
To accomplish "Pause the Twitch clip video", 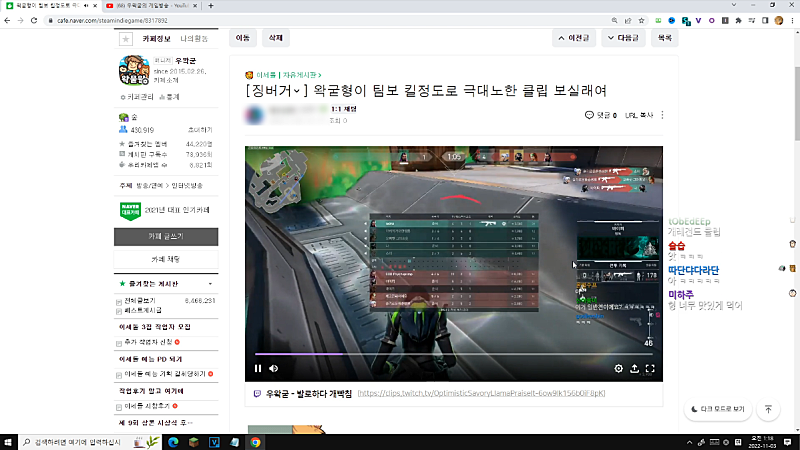I will 258,368.
